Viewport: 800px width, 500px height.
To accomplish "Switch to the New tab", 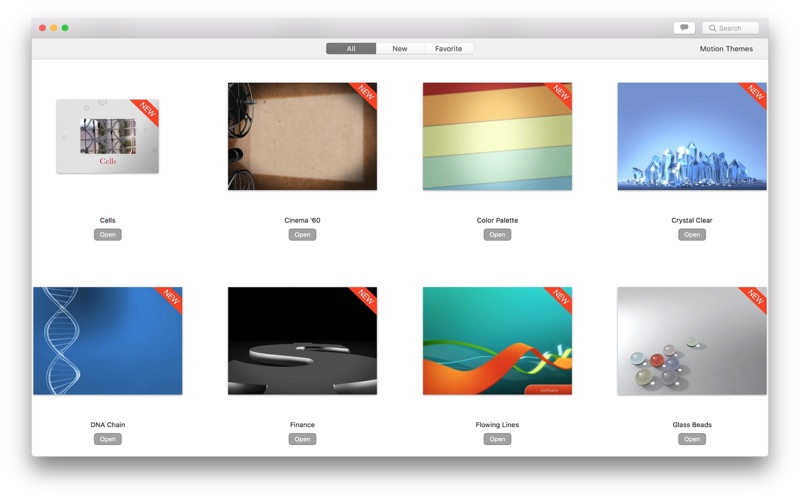I will tap(399, 48).
